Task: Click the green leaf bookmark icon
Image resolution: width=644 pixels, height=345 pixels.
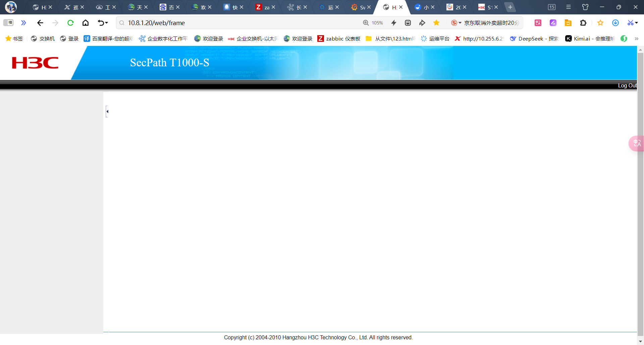Action: tap(624, 39)
